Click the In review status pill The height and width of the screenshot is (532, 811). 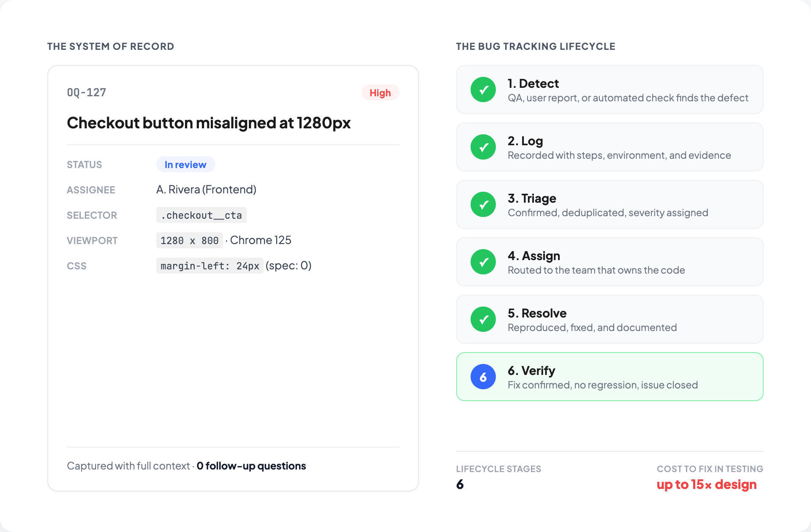coord(185,165)
